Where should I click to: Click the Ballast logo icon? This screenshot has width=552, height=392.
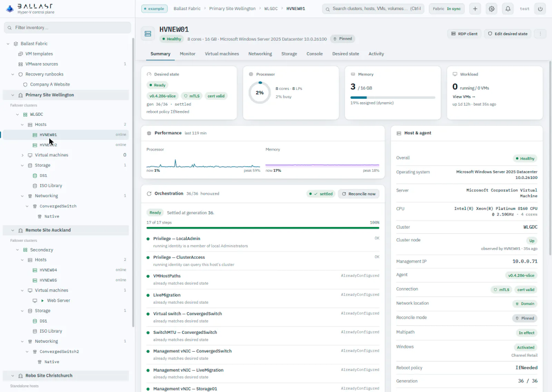click(10, 9)
